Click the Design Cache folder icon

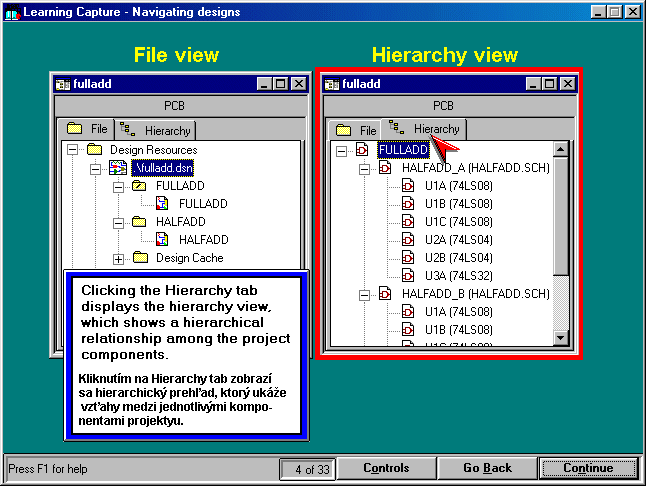click(x=139, y=258)
